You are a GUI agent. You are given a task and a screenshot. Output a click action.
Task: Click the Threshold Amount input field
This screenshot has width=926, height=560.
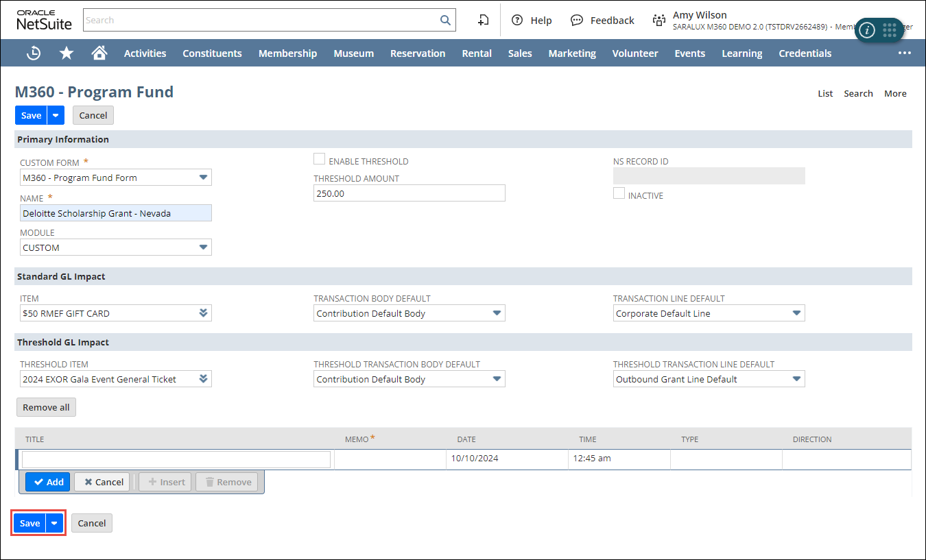click(409, 193)
